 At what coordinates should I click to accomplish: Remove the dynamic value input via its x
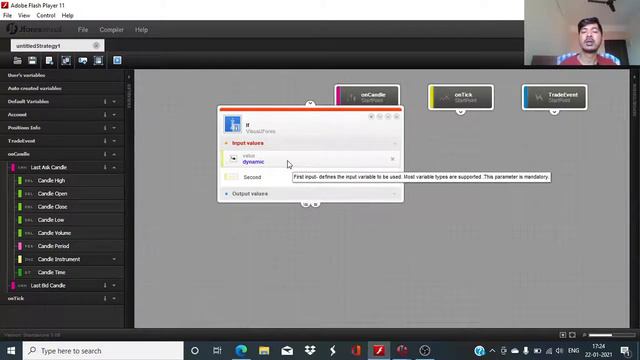coord(392,159)
